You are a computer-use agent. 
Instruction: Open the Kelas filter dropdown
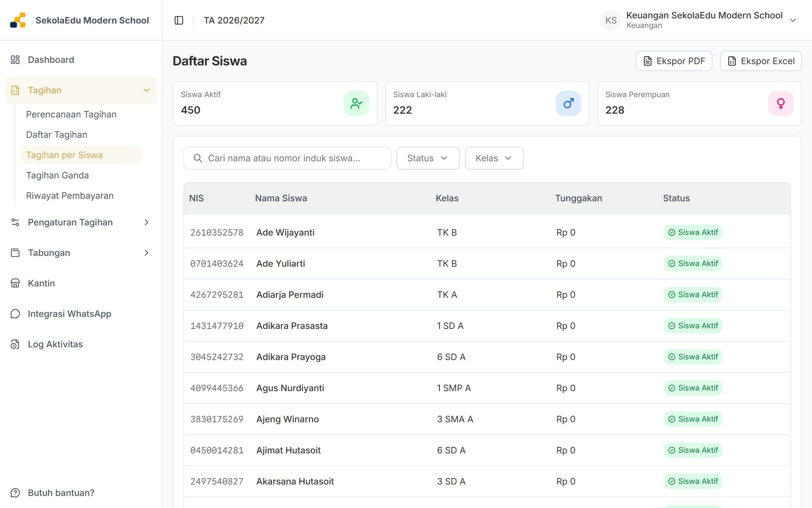(x=494, y=158)
